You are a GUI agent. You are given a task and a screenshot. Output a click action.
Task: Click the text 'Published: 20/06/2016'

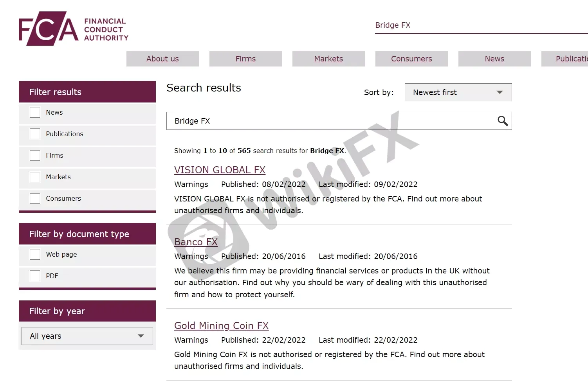[263, 256]
